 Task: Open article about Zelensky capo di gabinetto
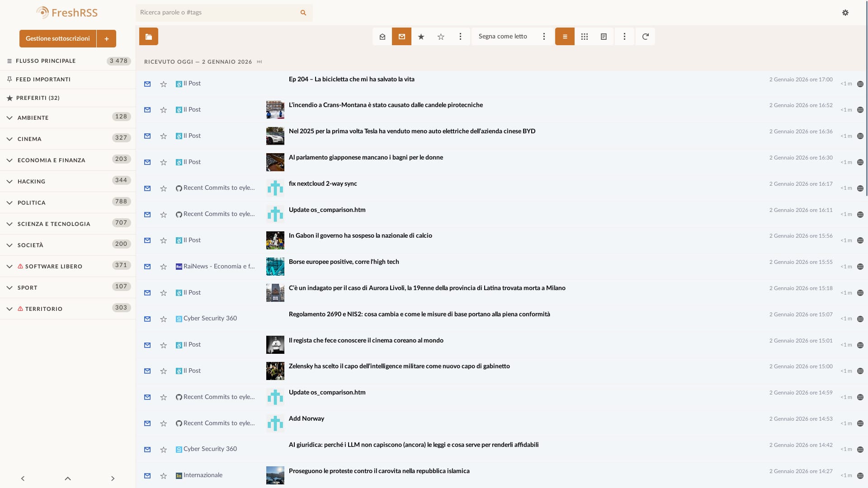tap(399, 366)
